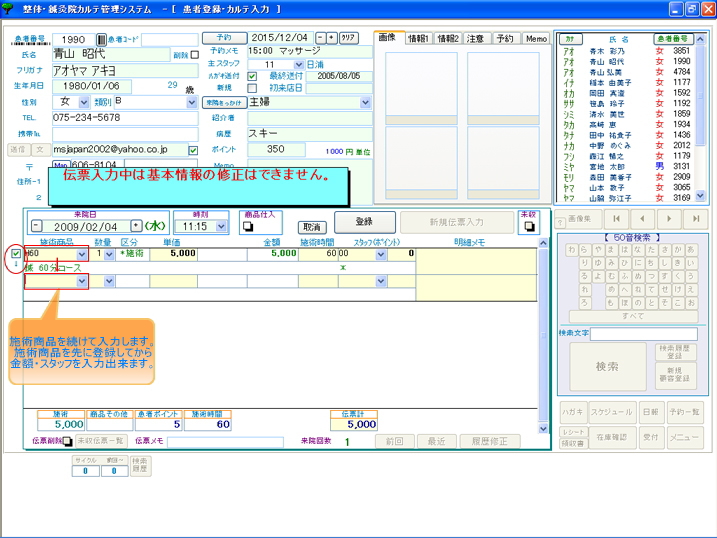The height and width of the screenshot is (538, 717).
Task: Click the 予約 button above reservation memo
Action: pyautogui.click(x=224, y=37)
